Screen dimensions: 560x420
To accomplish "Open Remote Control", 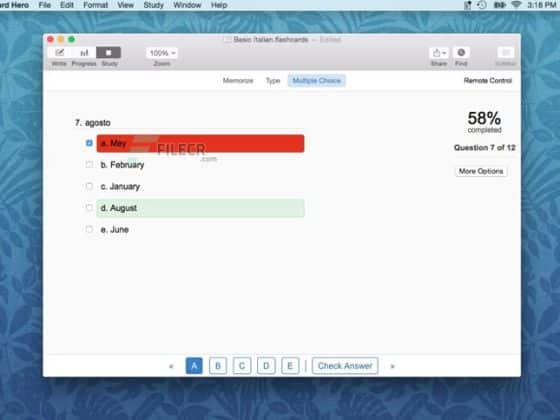I will point(488,81).
